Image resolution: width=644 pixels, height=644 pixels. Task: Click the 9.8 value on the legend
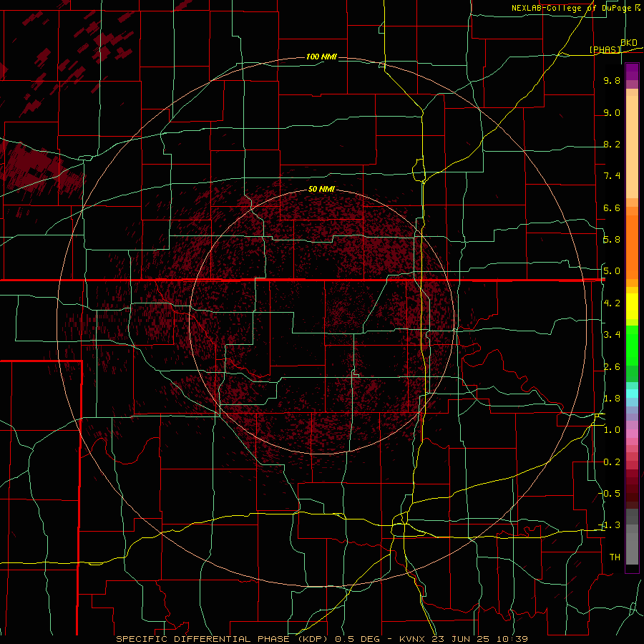[612, 80]
